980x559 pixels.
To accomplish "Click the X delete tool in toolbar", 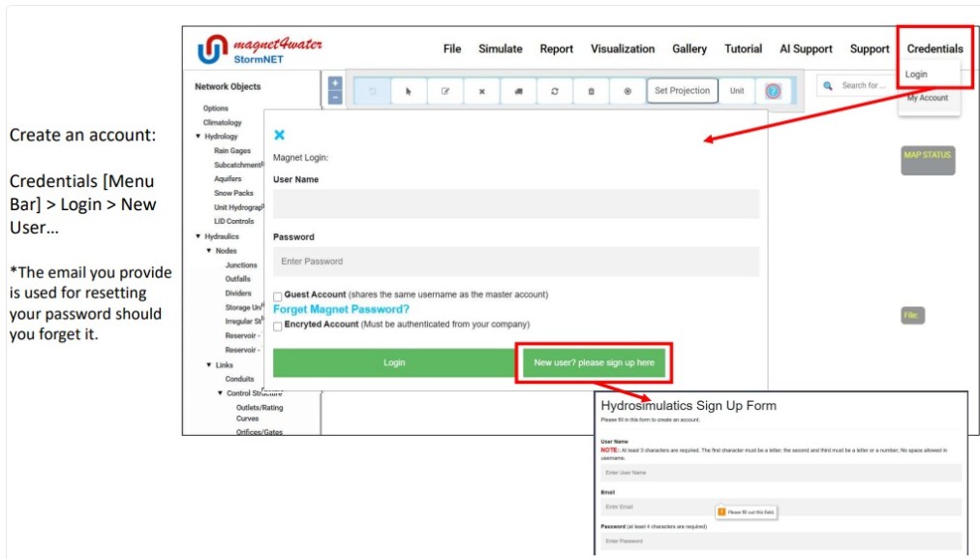I will pyautogui.click(x=482, y=91).
